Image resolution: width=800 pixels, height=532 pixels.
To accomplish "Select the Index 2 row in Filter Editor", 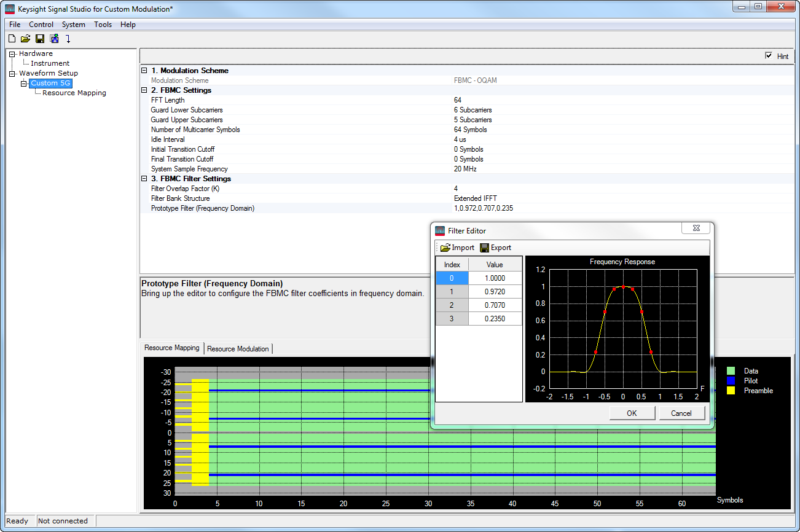I will [452, 305].
